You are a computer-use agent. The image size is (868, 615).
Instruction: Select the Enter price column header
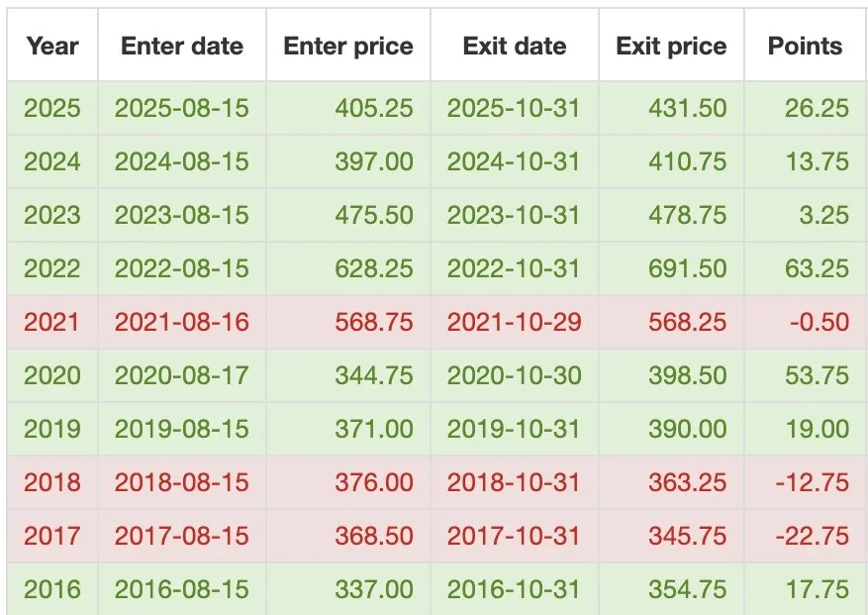pos(348,46)
